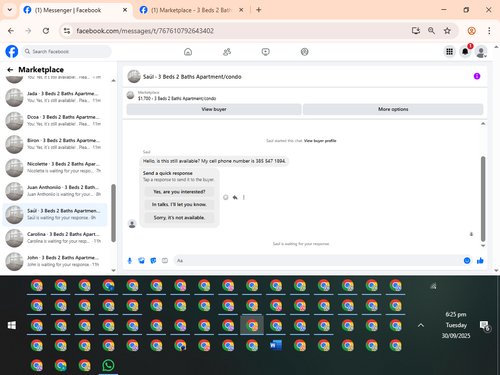Image resolution: width=500 pixels, height=375 pixels.
Task: Send a thumbs-up like
Action: click(x=480, y=261)
